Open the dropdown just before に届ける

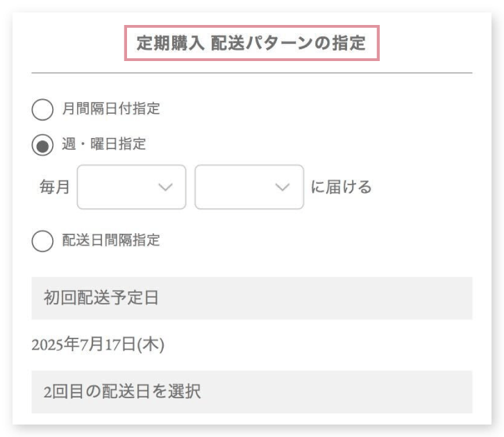249,187
